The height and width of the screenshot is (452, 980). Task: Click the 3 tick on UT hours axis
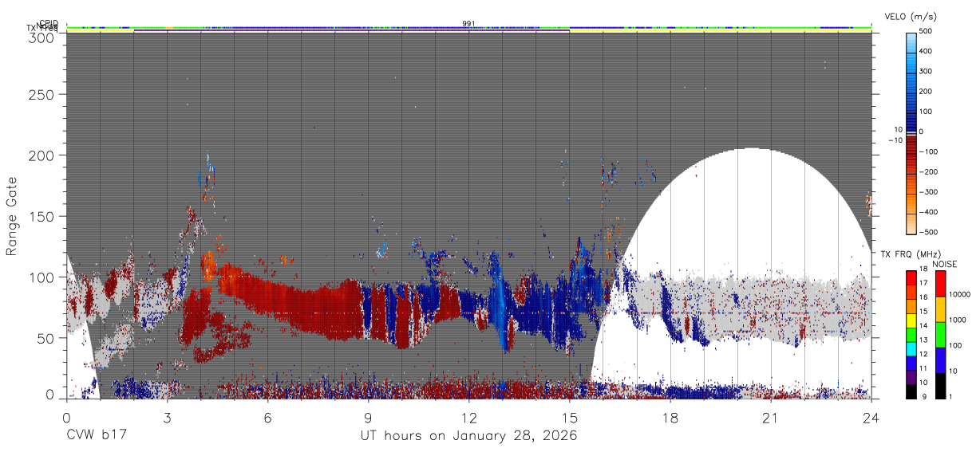pos(167,417)
